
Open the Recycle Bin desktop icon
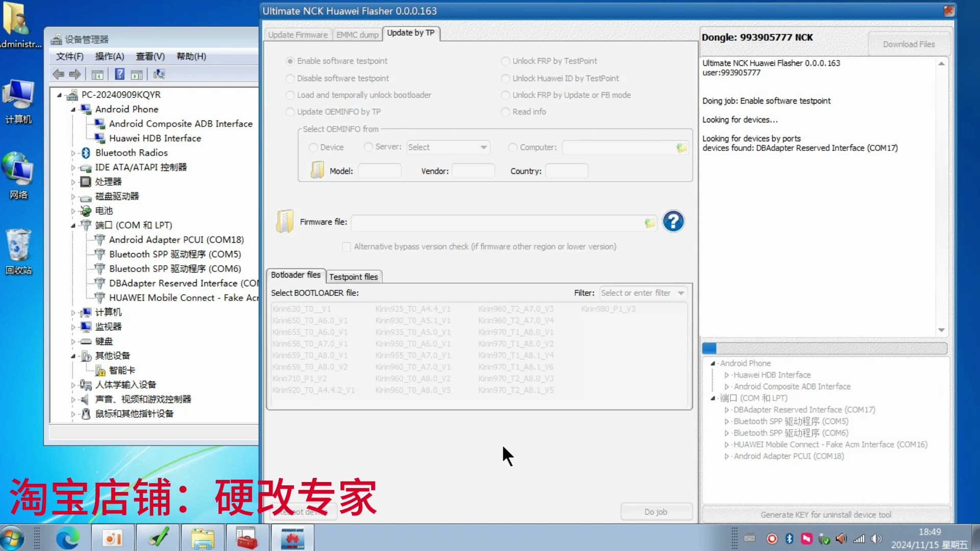tap(18, 252)
